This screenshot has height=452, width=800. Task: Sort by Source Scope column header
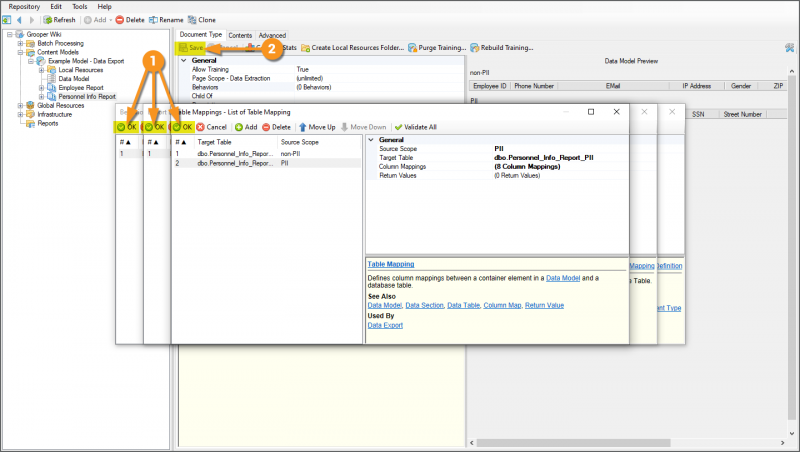pos(319,142)
